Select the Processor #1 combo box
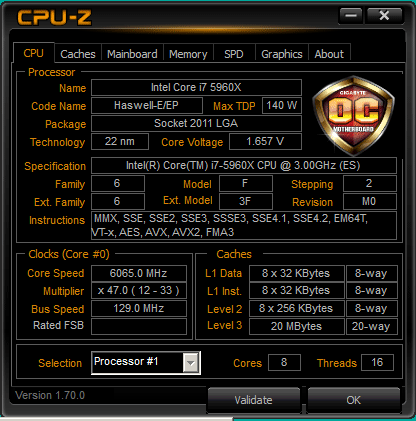Viewport: 416px width, 421px height. coord(146,363)
